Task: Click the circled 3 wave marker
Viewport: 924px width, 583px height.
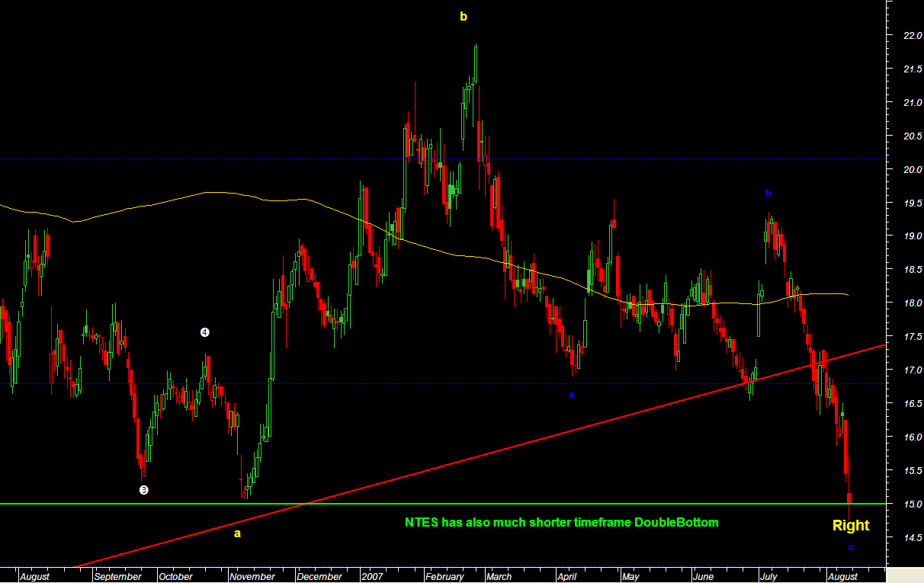Action: click(x=143, y=490)
